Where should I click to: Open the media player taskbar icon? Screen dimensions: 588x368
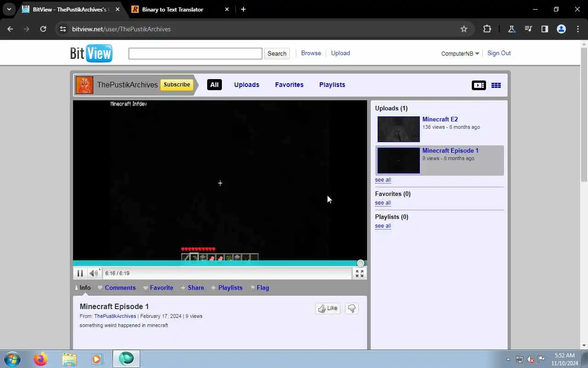pos(97,359)
